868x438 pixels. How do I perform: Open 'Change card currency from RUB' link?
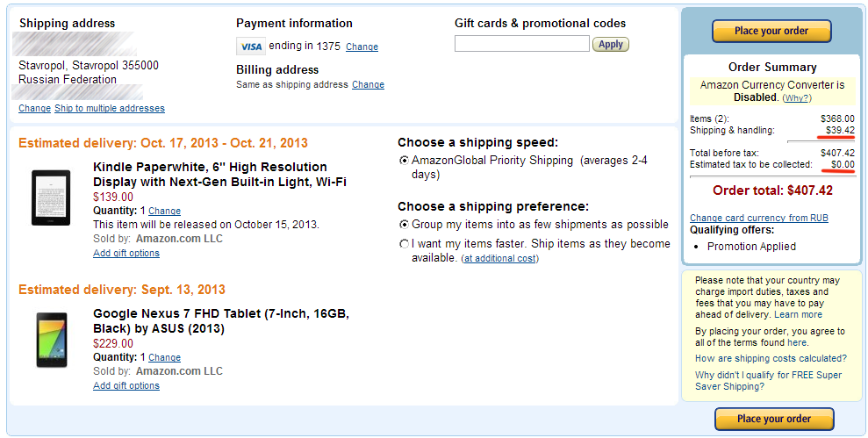pyautogui.click(x=758, y=218)
